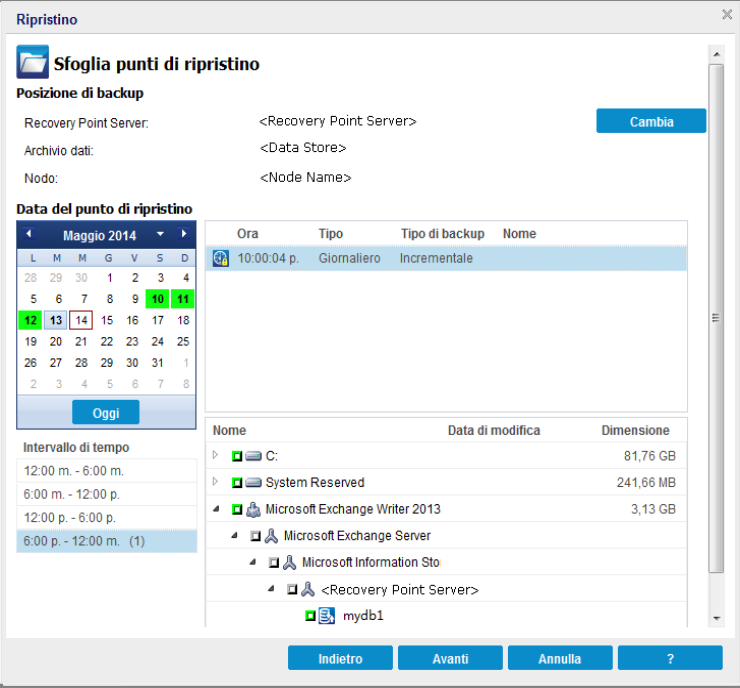Collapse the <Recovery Point Server> tree node
Screen dimensions: 740x688
[x=271, y=588]
